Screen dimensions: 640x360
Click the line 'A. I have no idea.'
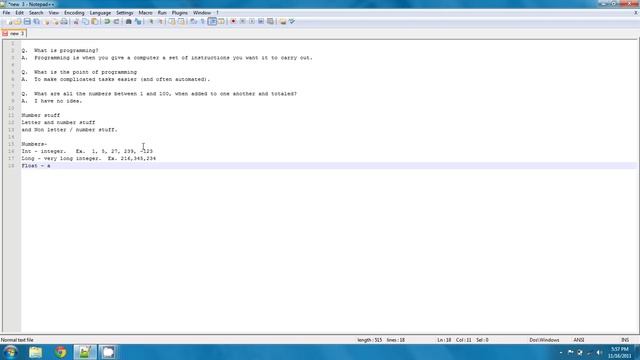pyautogui.click(x=52, y=101)
